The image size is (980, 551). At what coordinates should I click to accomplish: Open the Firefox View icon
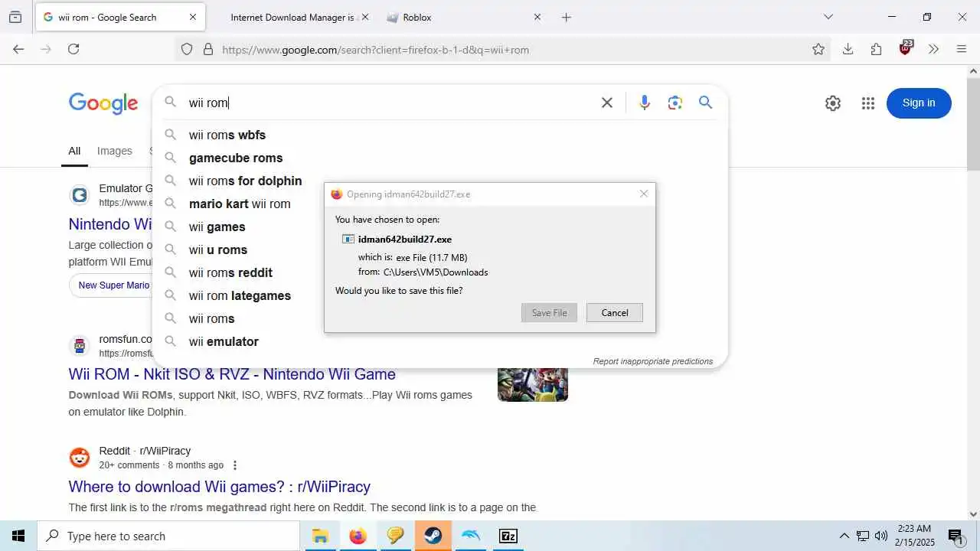click(x=15, y=17)
